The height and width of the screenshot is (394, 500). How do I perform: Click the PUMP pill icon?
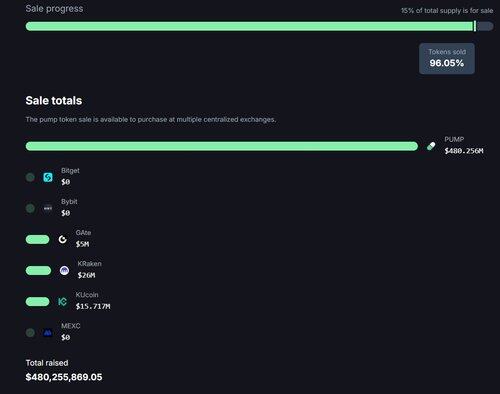[x=431, y=146]
